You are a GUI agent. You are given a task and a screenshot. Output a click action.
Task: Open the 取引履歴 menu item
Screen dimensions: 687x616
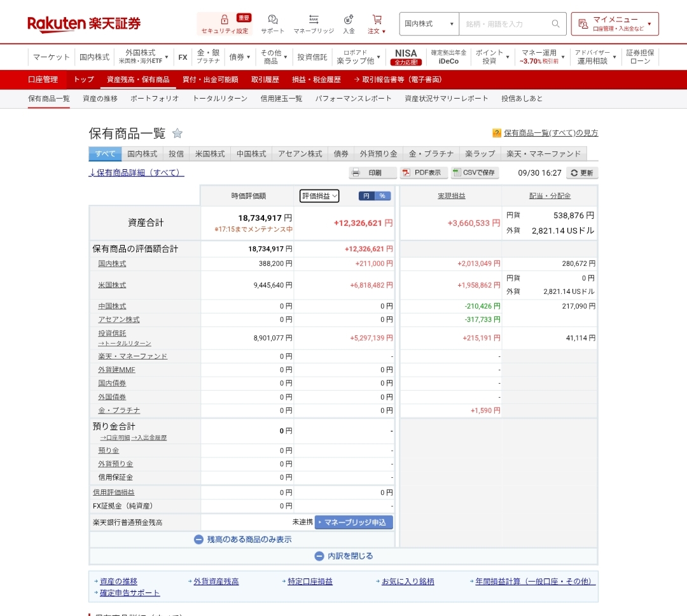click(265, 80)
